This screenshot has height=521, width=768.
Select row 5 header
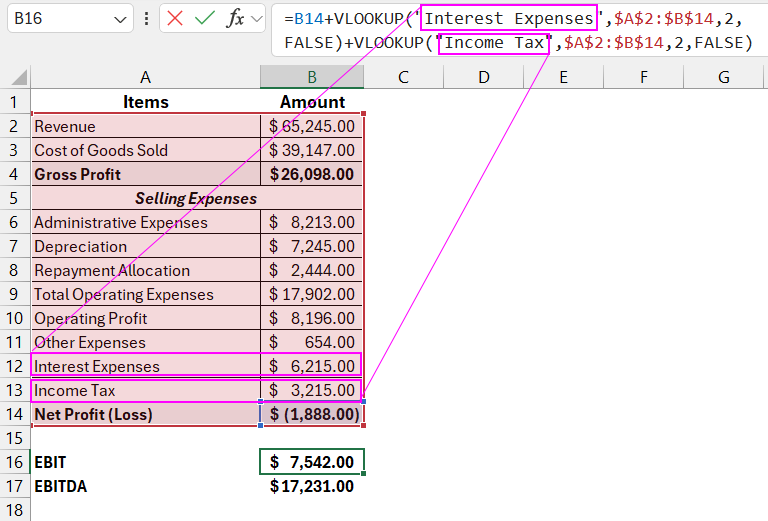[x=14, y=198]
